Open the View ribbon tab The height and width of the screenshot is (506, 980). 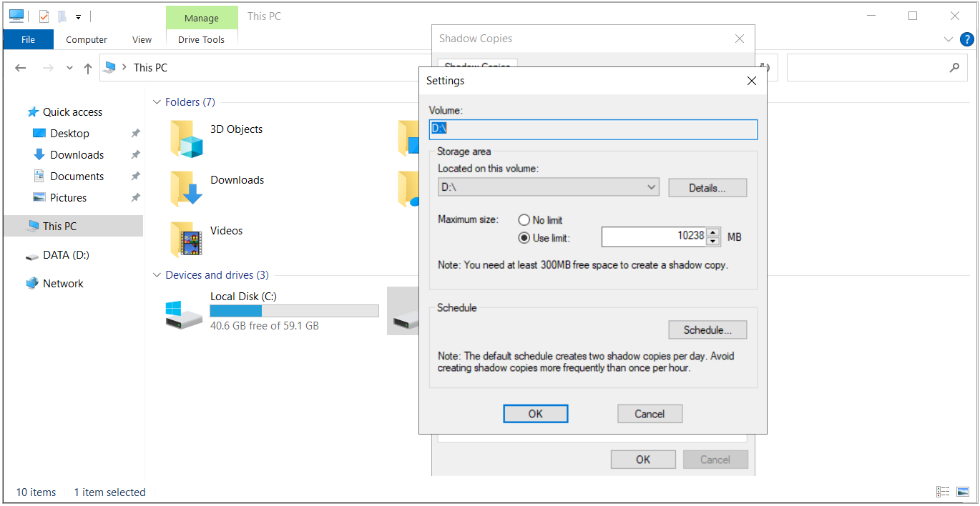(x=142, y=39)
